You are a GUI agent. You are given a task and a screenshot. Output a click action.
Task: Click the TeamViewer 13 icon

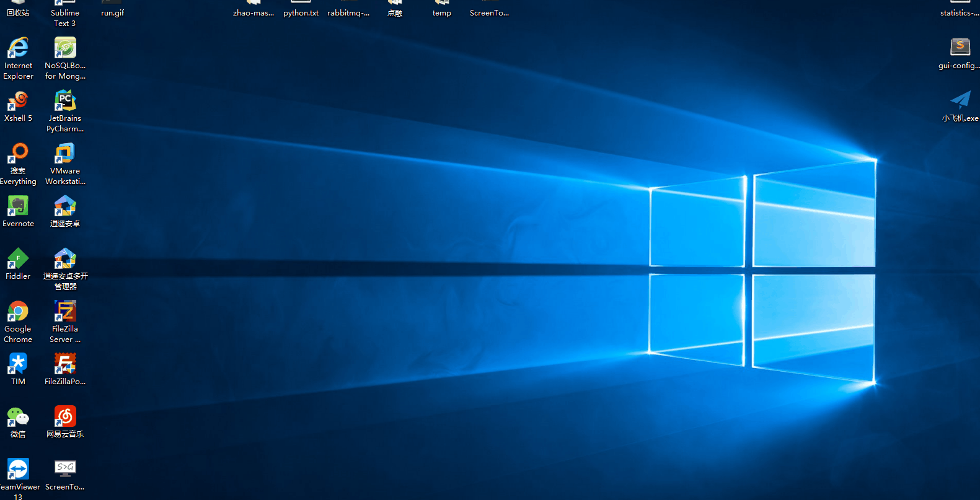coord(18,470)
